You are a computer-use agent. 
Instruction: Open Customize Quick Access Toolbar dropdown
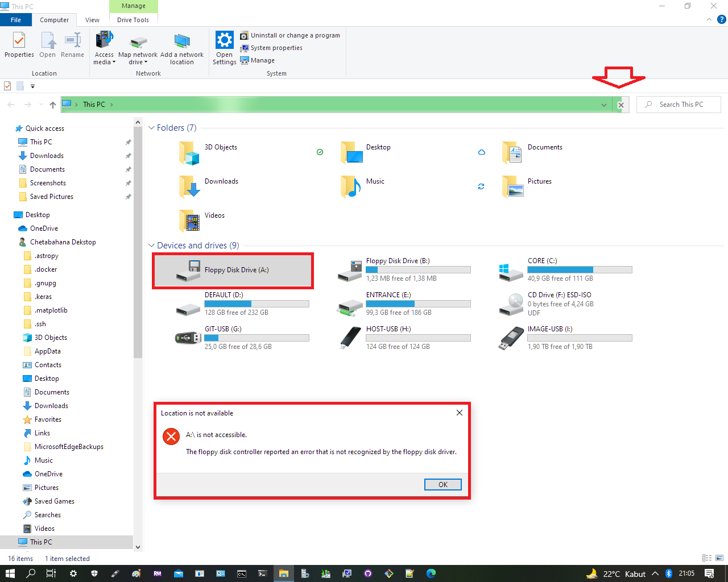tap(32, 86)
